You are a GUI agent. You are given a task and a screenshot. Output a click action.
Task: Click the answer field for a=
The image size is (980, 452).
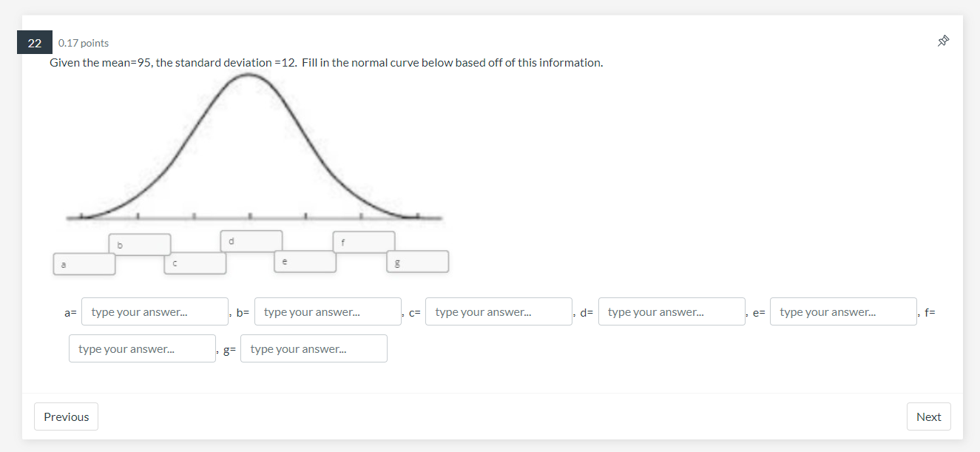coord(155,311)
